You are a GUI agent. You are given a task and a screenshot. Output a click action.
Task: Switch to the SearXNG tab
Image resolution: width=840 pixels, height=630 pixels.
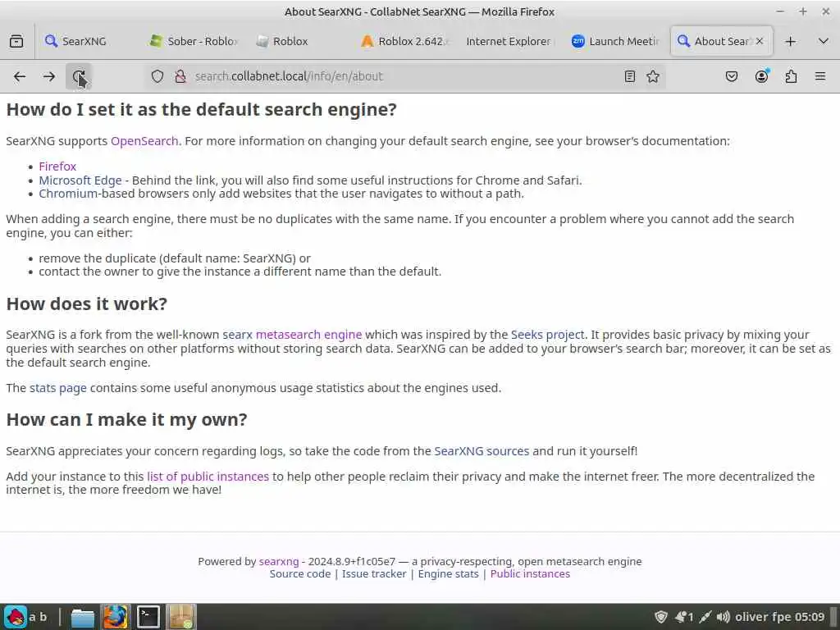85,41
